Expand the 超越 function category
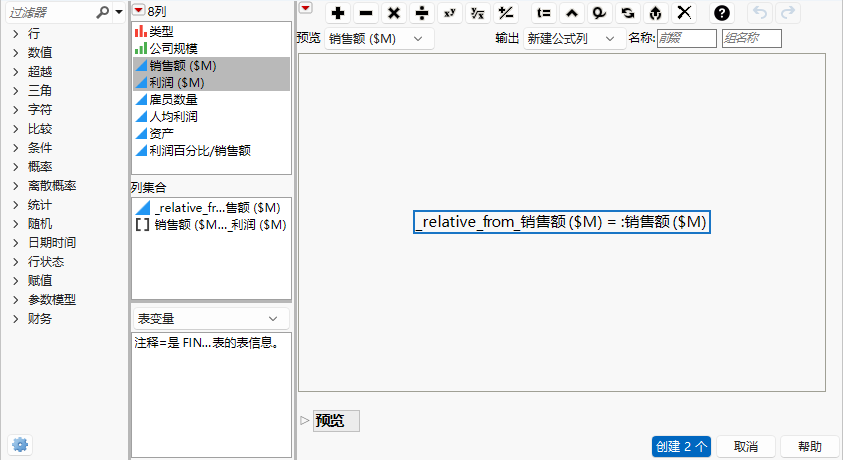Screen dimensions: 843x460 pos(16,71)
